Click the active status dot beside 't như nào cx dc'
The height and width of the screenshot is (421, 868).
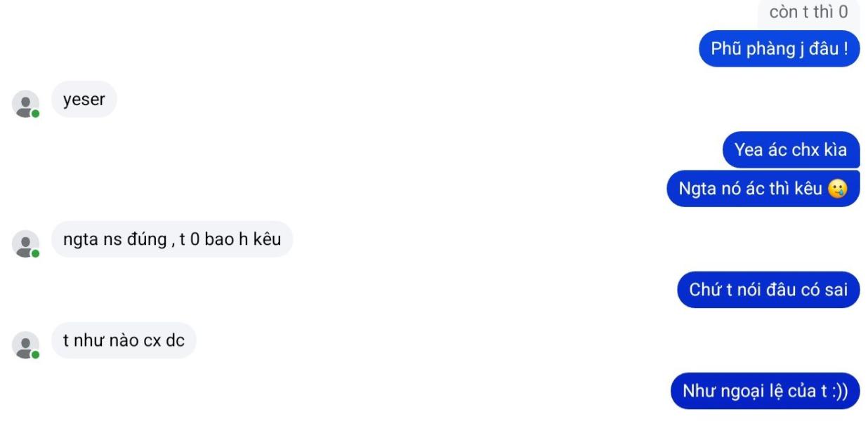click(35, 355)
